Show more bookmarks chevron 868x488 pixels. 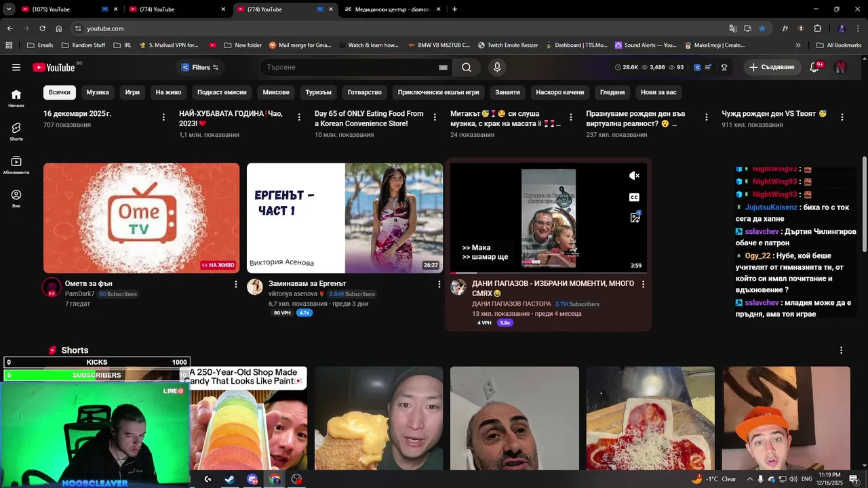[798, 45]
